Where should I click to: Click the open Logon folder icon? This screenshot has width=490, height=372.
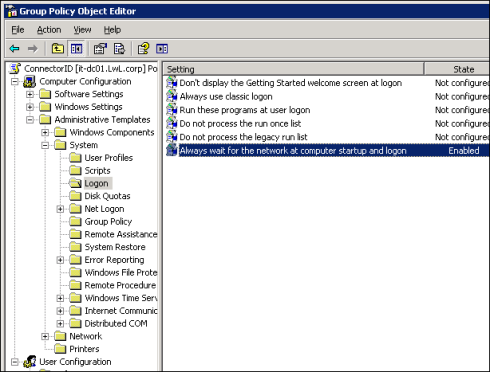(x=75, y=183)
